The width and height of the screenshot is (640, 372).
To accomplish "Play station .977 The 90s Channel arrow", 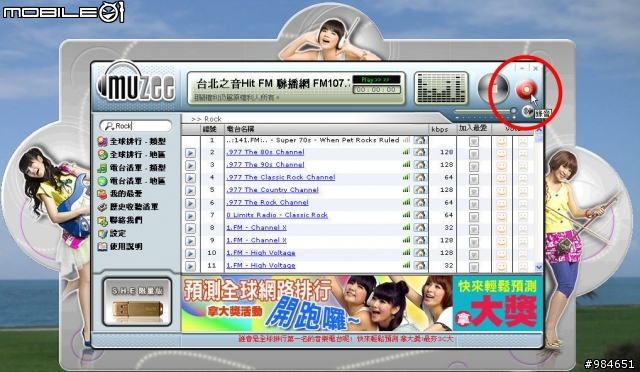I will 190,165.
